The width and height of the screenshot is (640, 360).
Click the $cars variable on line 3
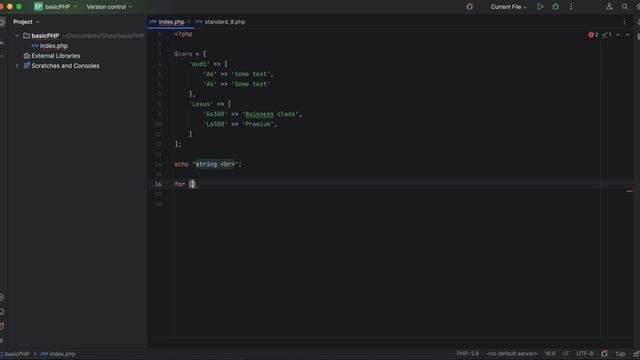tap(183, 54)
